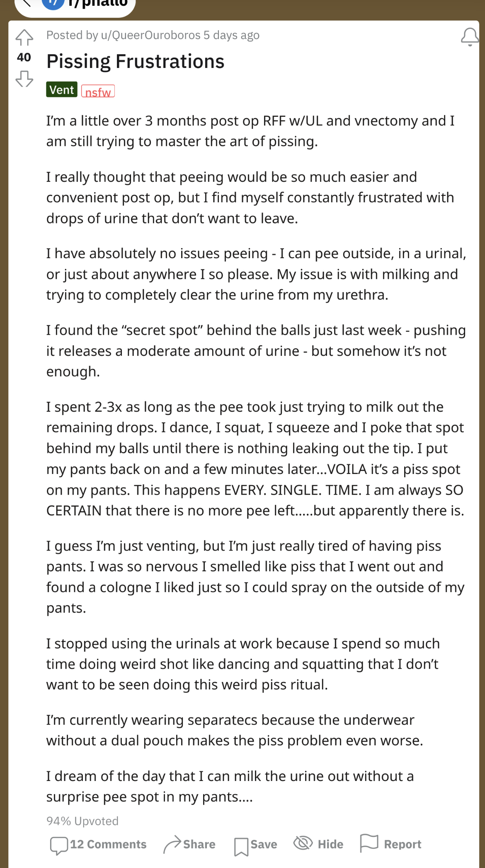Click the Hide label
485x868 pixels.
click(330, 844)
